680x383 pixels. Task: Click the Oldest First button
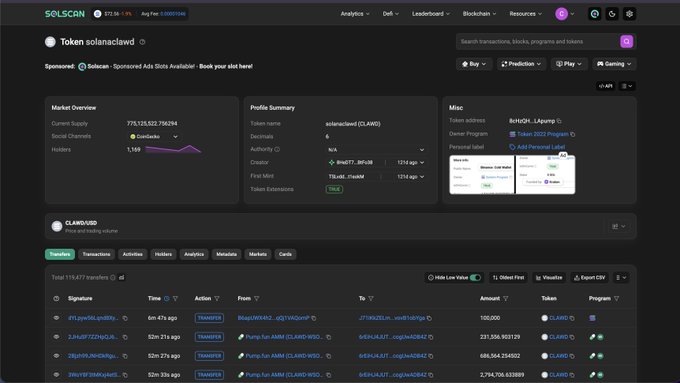(x=508, y=278)
